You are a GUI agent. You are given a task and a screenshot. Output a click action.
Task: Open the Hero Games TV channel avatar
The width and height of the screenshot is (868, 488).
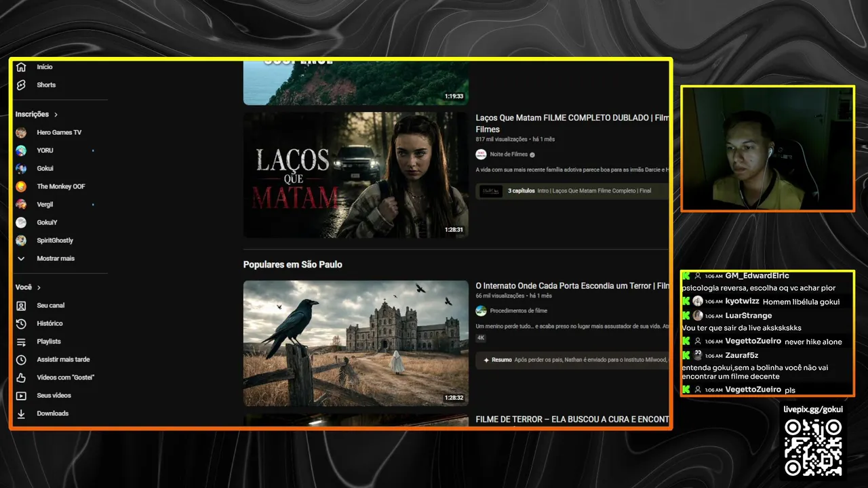coord(21,132)
